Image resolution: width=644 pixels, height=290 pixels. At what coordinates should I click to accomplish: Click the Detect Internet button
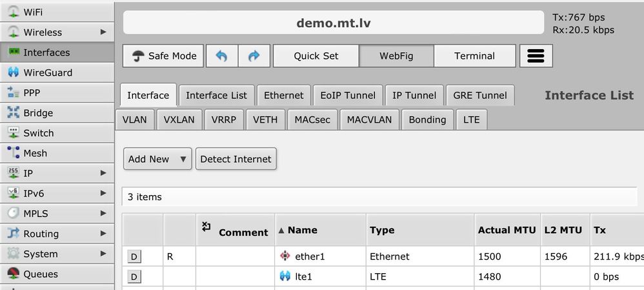click(x=236, y=159)
